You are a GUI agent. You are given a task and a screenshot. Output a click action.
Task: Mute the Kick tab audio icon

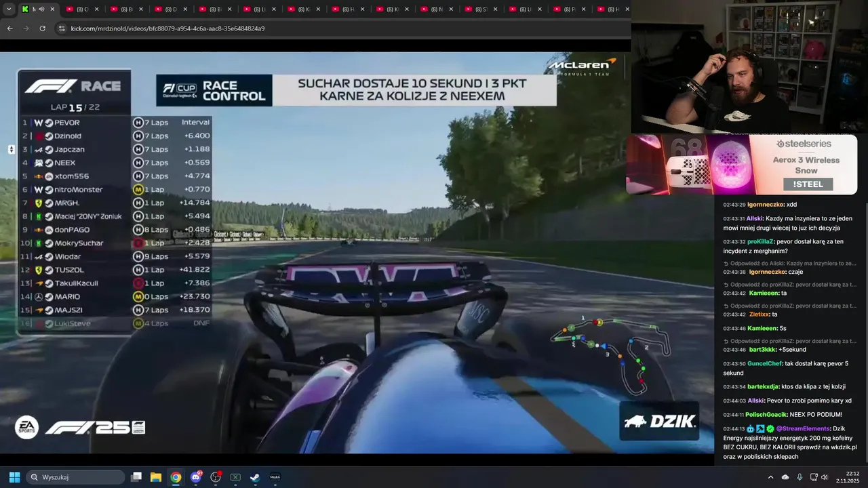tap(41, 9)
